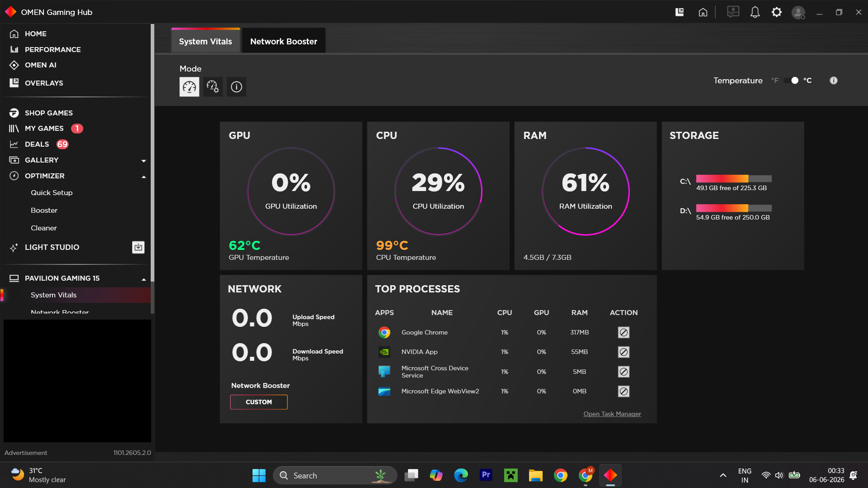
Task: Switch to the System Vitals tab
Action: tap(205, 41)
